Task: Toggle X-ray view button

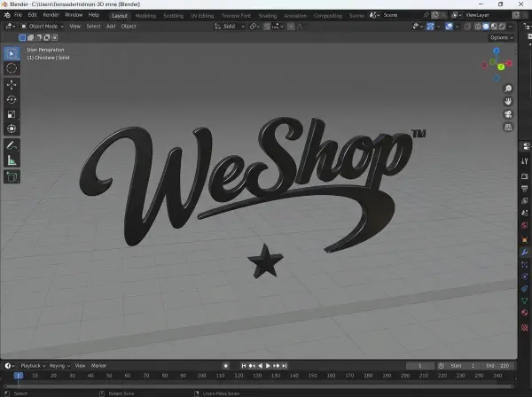Action: click(x=467, y=27)
